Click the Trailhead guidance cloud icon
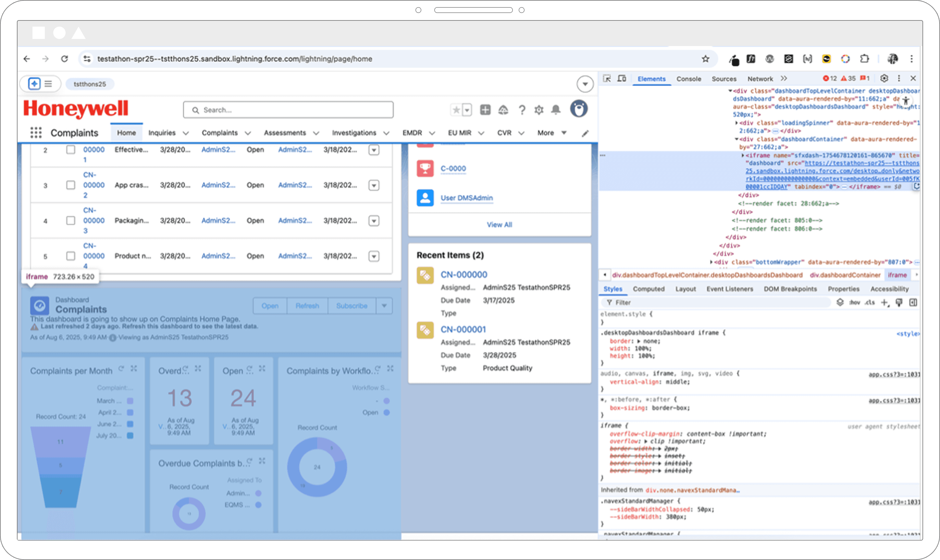 tap(503, 110)
